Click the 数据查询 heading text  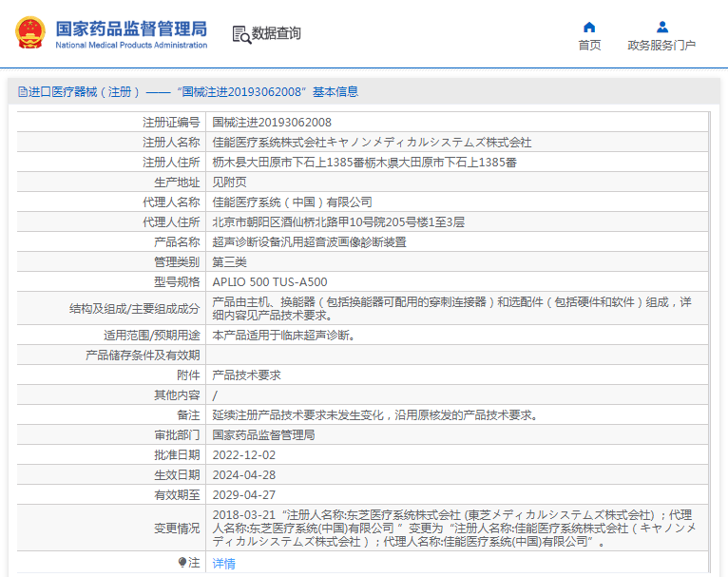click(x=277, y=33)
